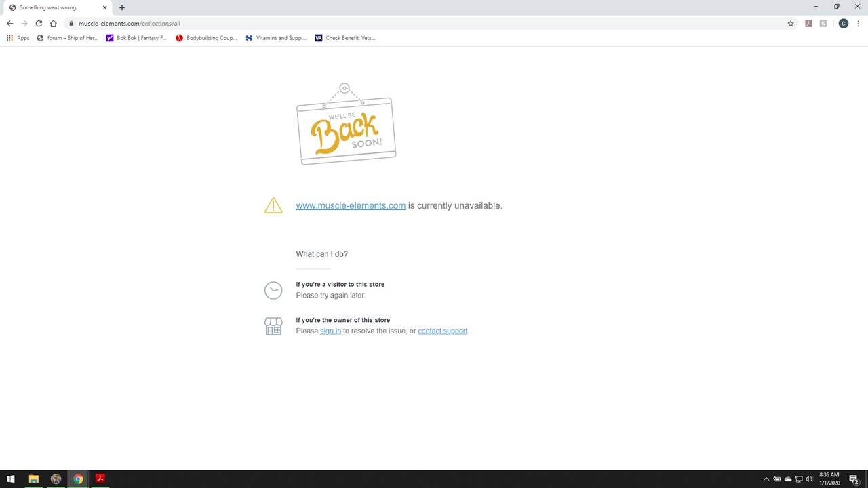Click the 'We'll be Back Soon' sign image

346,124
